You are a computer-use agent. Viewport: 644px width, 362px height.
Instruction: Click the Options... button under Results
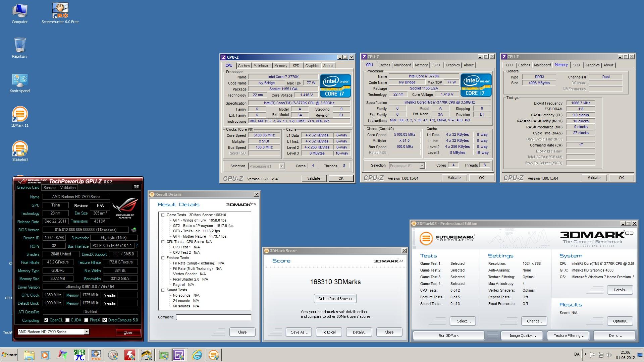tap(621, 321)
